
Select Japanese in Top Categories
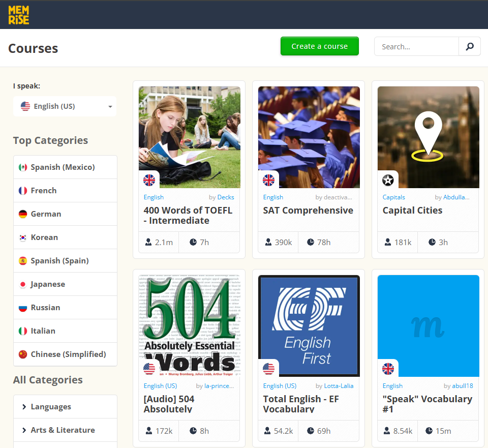pyautogui.click(x=66, y=284)
